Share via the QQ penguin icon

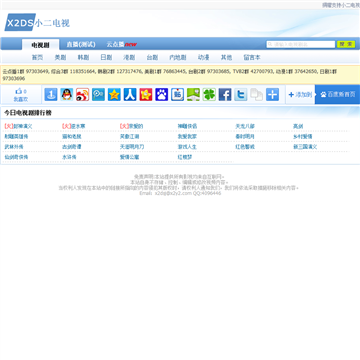click(67, 95)
